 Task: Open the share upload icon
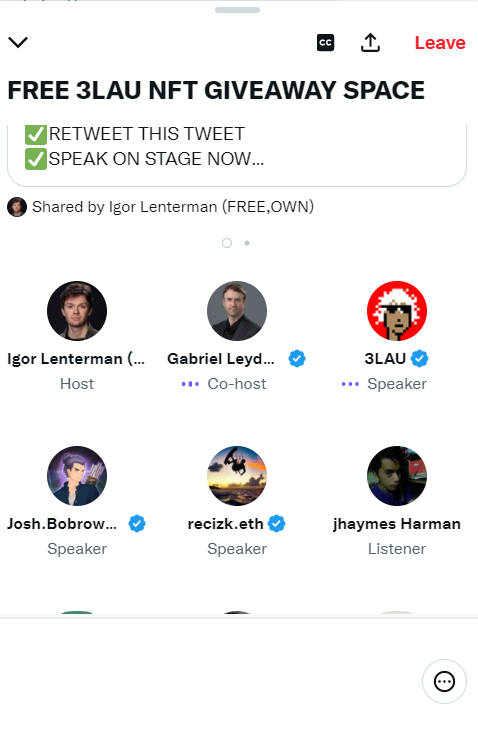(371, 43)
